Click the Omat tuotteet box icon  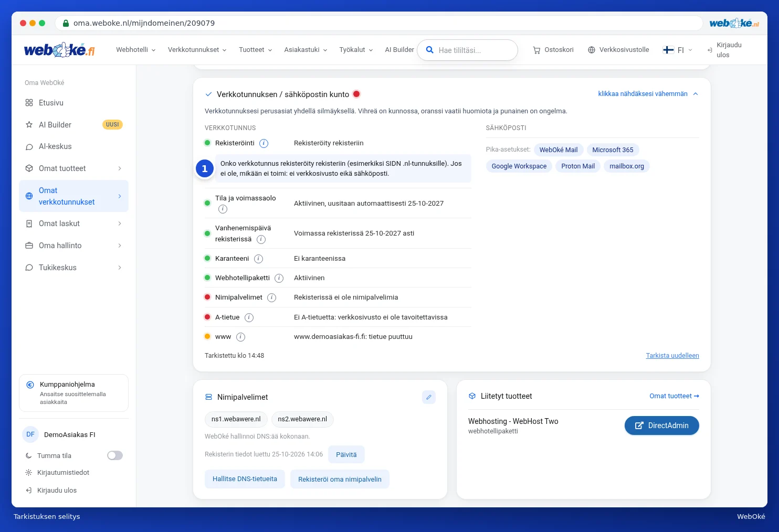coord(29,168)
